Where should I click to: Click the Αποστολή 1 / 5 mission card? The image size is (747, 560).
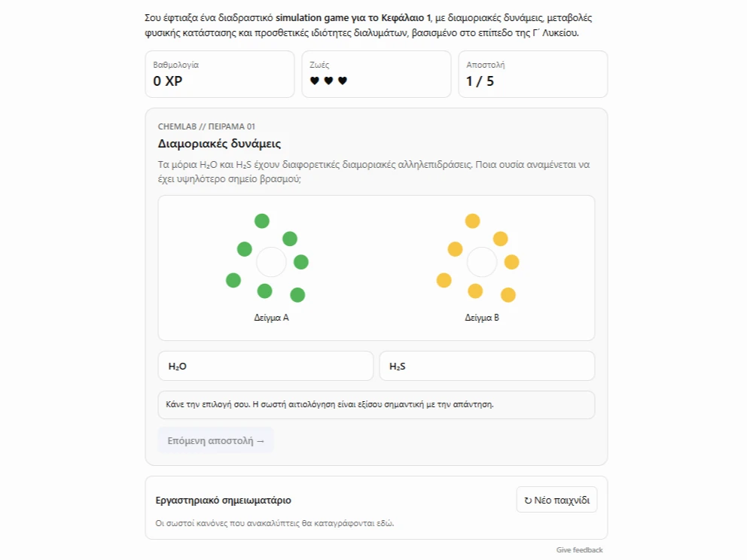coord(532,75)
